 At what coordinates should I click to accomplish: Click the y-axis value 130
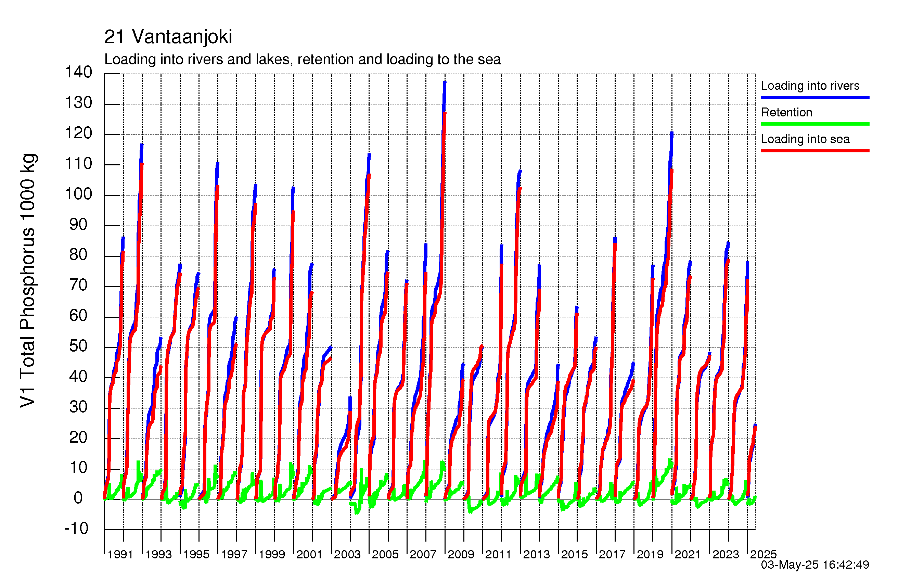point(78,102)
